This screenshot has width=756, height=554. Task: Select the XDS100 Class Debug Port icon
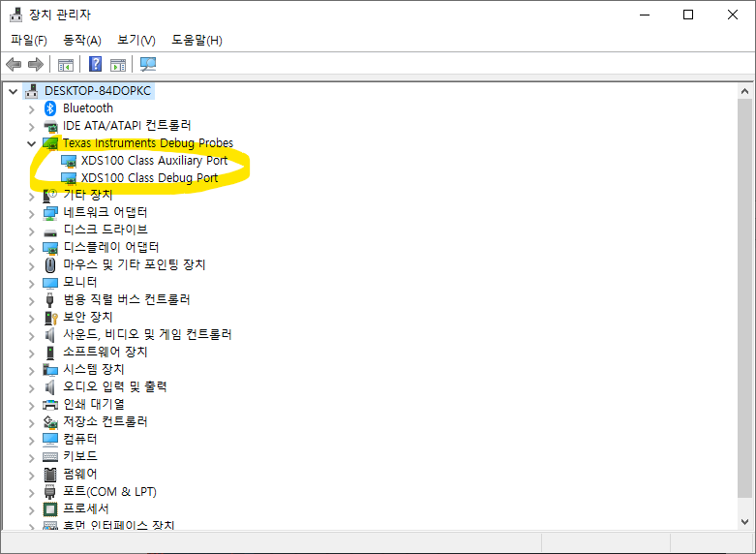pos(69,178)
